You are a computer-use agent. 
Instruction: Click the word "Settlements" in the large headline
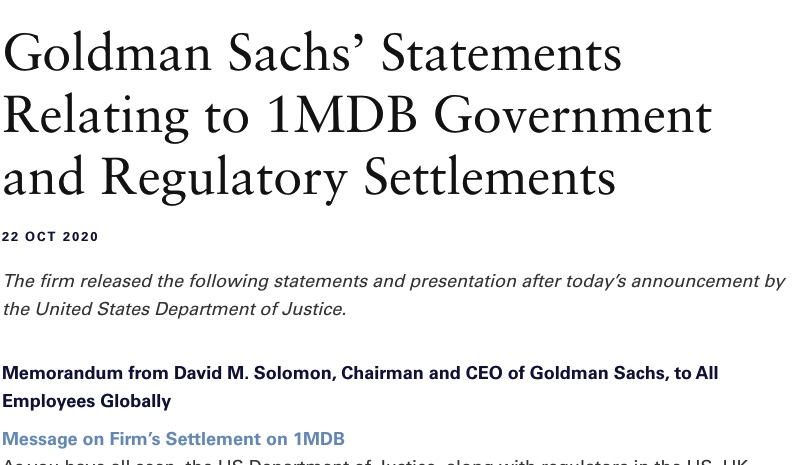click(x=490, y=177)
